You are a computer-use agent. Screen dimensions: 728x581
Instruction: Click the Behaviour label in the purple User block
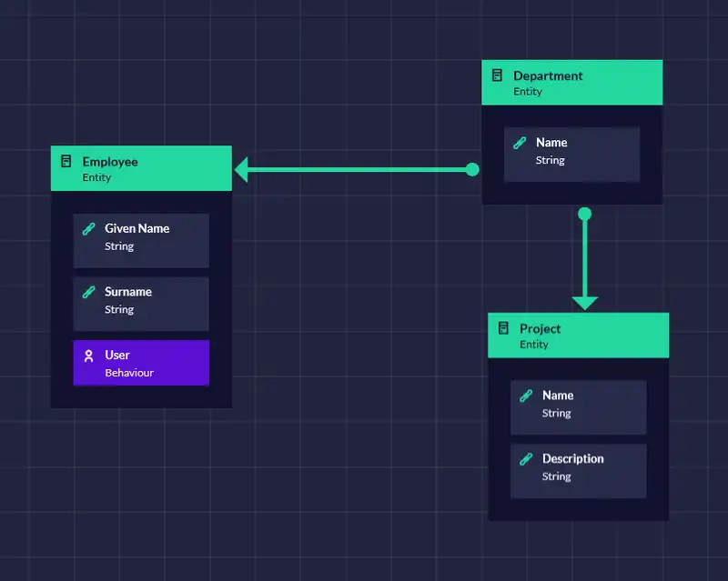(129, 373)
